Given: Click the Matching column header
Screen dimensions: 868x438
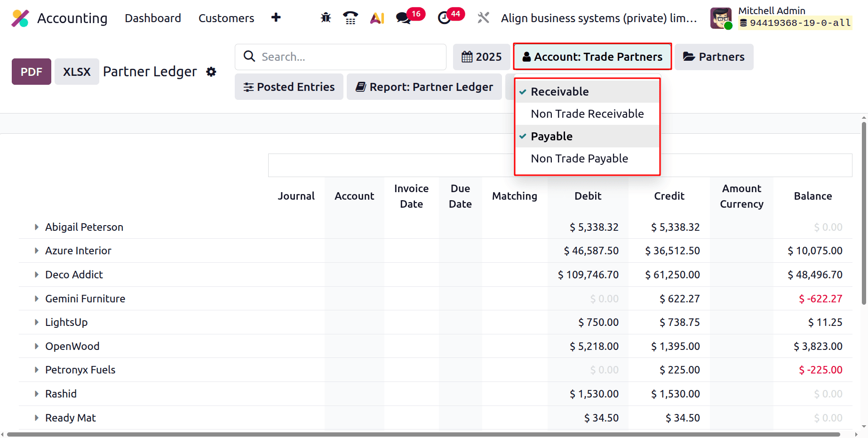Looking at the screenshot, I should (x=515, y=196).
